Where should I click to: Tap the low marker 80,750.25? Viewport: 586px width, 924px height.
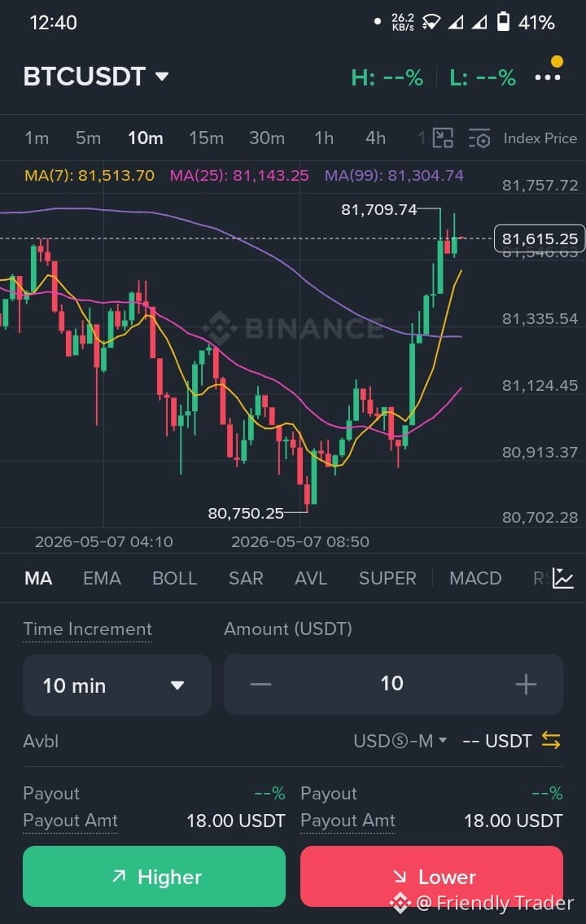click(x=246, y=513)
